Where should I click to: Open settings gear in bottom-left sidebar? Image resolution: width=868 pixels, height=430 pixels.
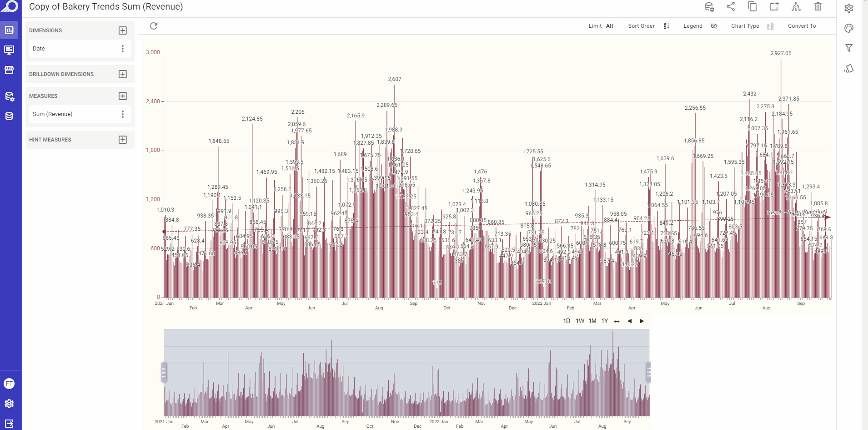pyautogui.click(x=9, y=404)
